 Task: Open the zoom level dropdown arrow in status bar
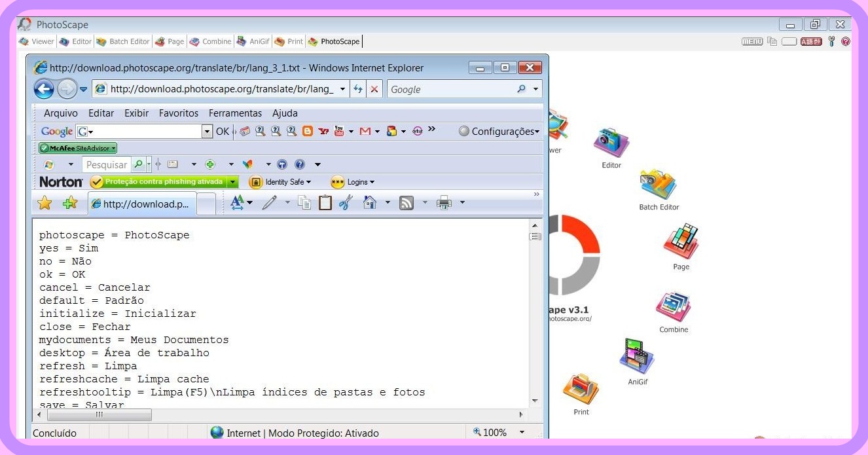coord(522,432)
